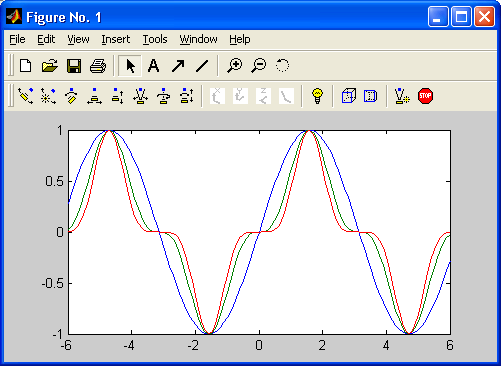Click the y-axis tick label -0.5

[x=52, y=284]
